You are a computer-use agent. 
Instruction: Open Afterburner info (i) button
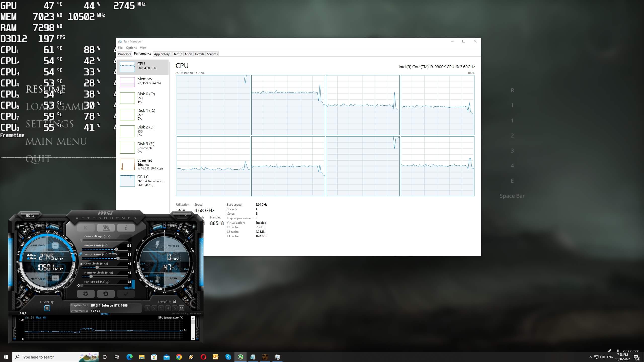pos(126,228)
